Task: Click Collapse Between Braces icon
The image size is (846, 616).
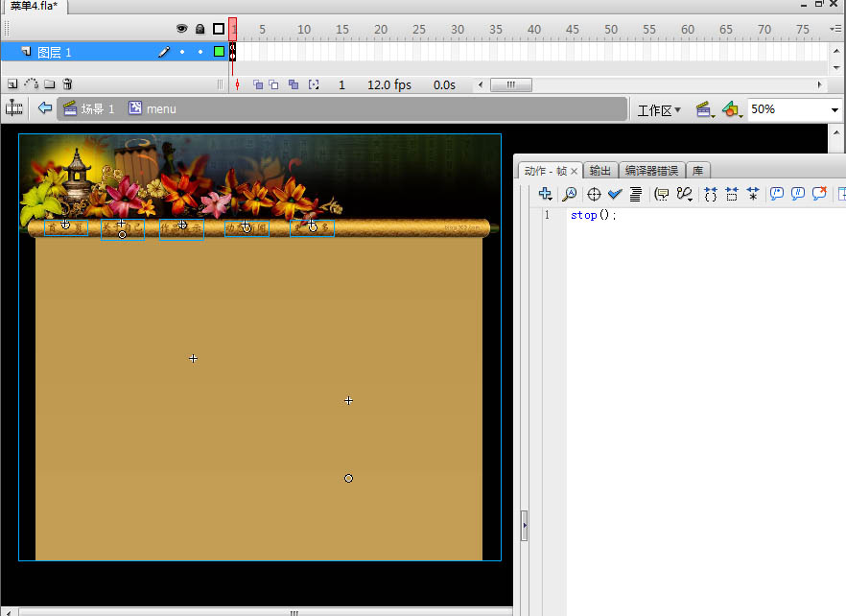Action: tap(711, 195)
